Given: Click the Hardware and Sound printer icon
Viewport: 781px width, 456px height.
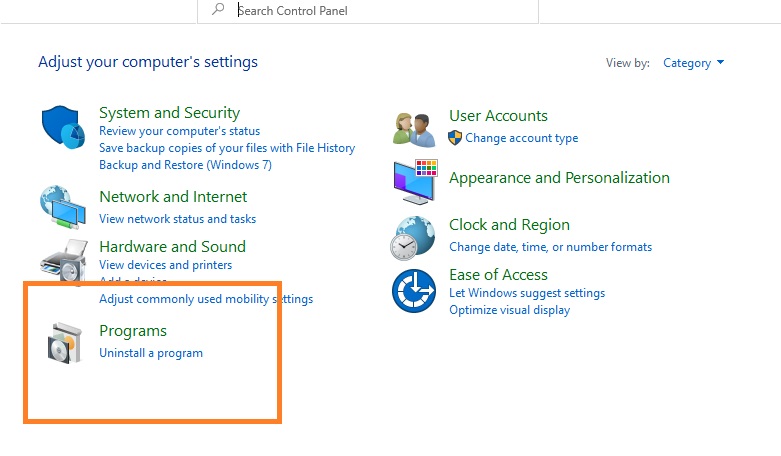Looking at the screenshot, I should (x=64, y=260).
